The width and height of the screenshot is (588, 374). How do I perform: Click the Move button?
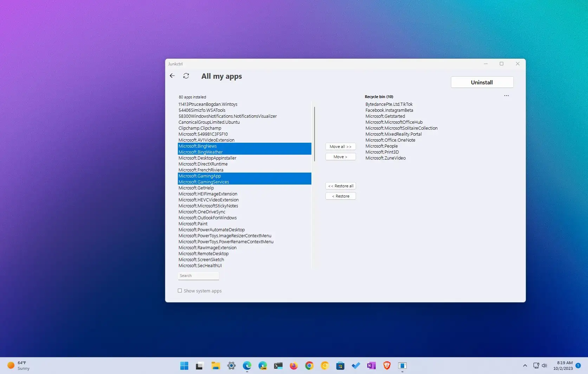coord(340,156)
